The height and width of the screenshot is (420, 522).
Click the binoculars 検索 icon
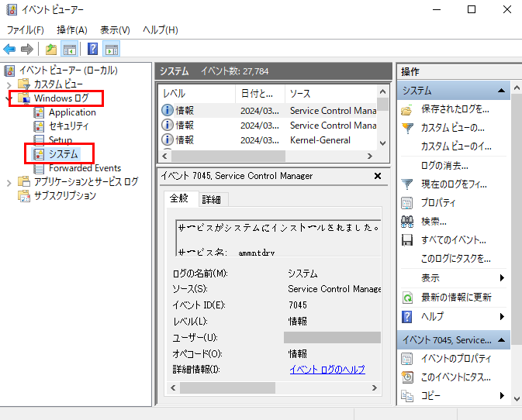tap(406, 222)
